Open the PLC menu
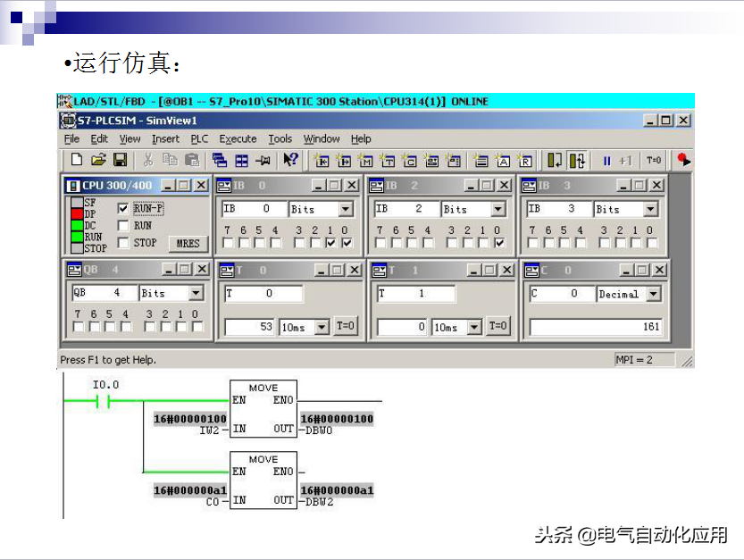The image size is (744, 560). [x=199, y=139]
